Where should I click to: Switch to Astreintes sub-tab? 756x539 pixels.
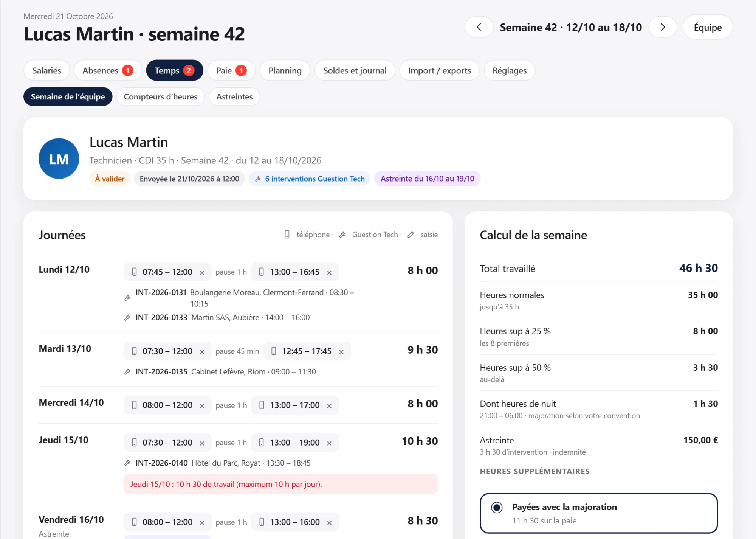234,96
